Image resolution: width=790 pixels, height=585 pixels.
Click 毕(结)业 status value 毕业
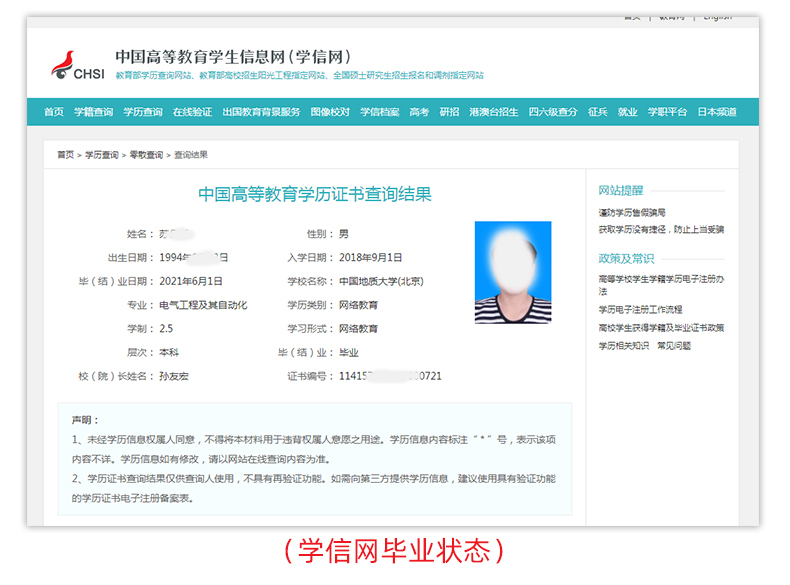coord(349,352)
